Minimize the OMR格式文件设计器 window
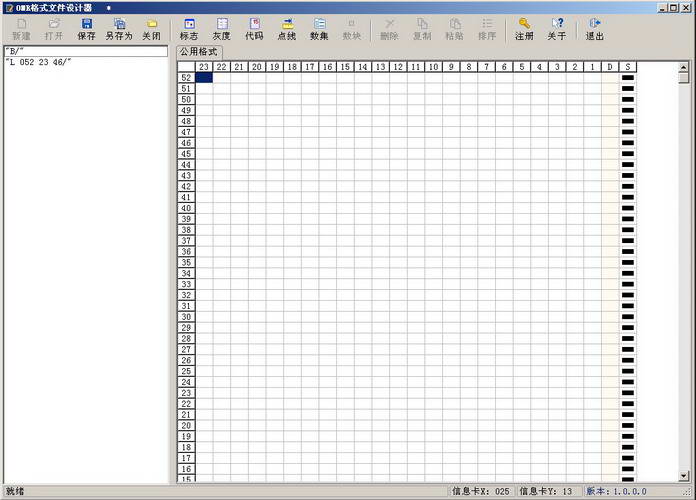Viewport: 696px width, 500px height. click(x=663, y=8)
